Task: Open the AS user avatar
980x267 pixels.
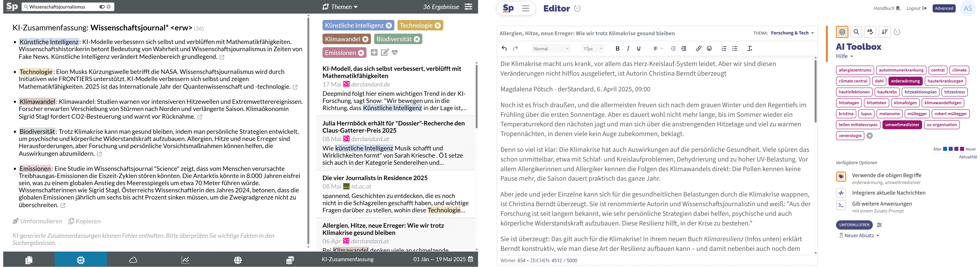Action: point(968,8)
